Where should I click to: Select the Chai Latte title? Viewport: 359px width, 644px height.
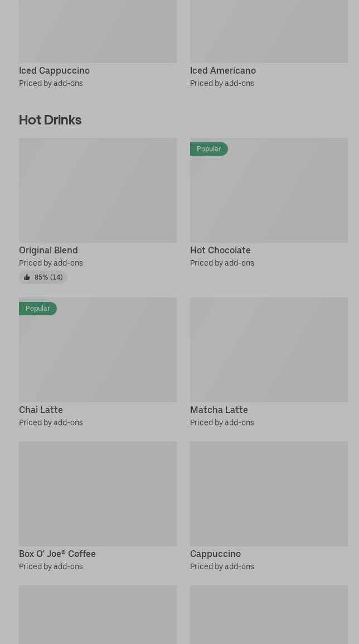pyautogui.click(x=41, y=410)
